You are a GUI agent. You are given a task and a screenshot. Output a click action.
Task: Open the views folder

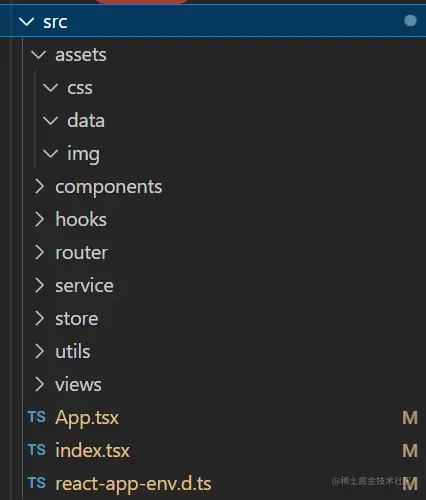pos(78,385)
